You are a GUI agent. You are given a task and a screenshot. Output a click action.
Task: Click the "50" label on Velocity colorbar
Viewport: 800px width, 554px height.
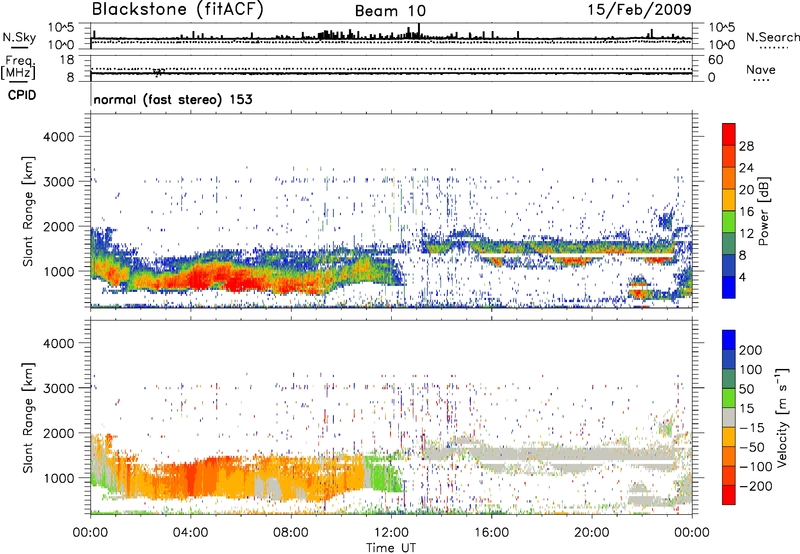746,389
